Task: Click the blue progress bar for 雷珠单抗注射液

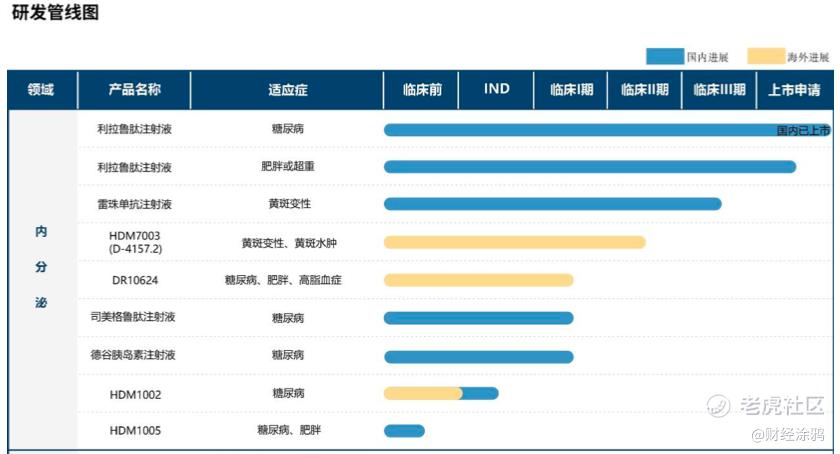Action: (553, 204)
